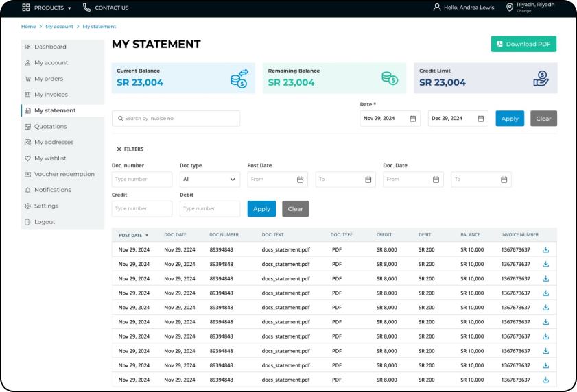Expand the Products dropdown arrow
This screenshot has width=577, height=392.
coord(69,8)
